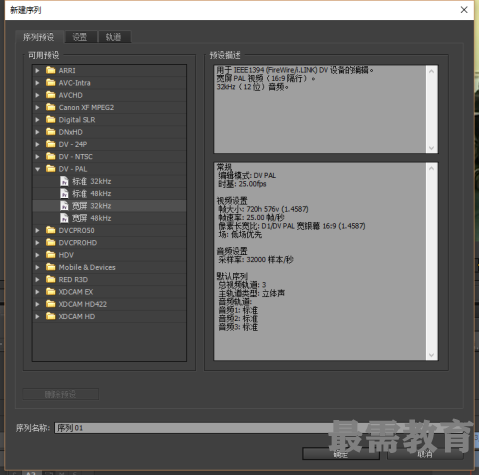Click the DVCPROHD folder icon
This screenshot has height=476, width=480.
pos(51,243)
